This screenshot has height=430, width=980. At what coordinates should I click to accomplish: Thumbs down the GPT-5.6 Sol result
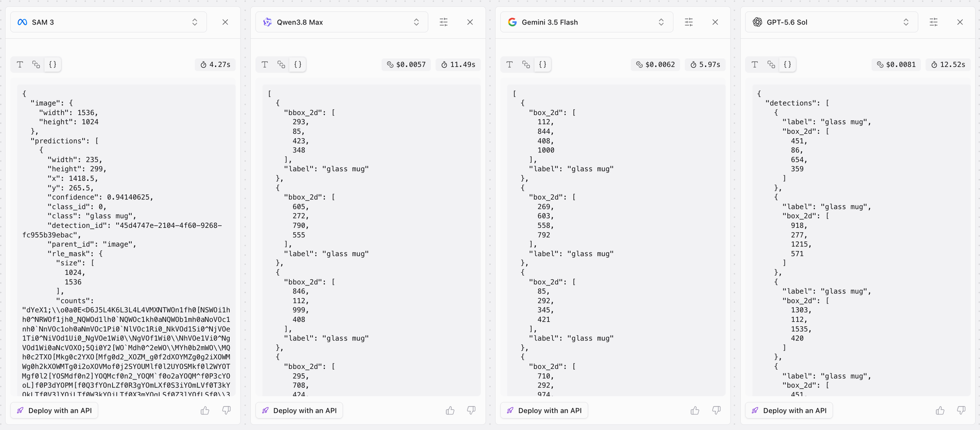click(x=961, y=410)
